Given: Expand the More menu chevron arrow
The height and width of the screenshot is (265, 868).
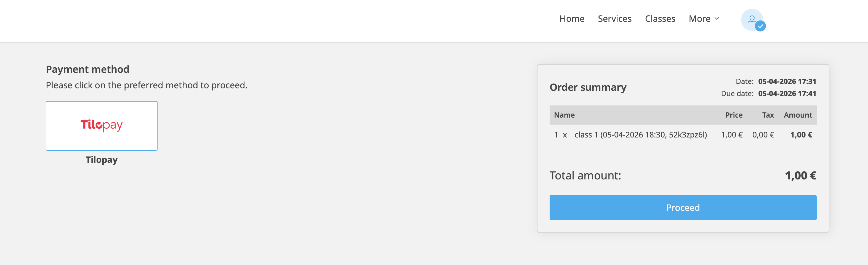Looking at the screenshot, I should coord(717,19).
